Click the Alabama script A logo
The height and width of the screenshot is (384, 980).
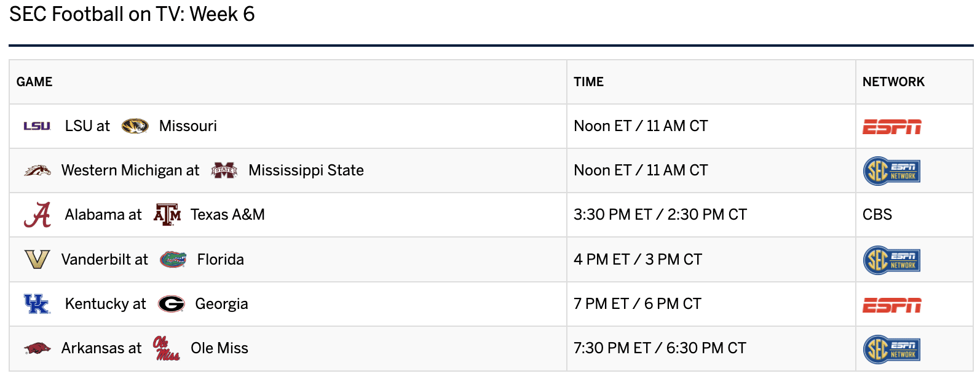click(x=37, y=215)
